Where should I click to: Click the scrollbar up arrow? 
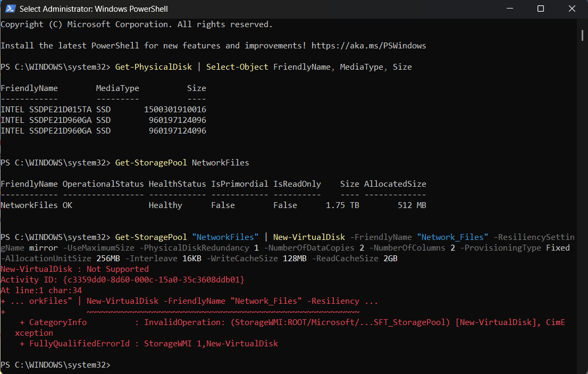582,22
